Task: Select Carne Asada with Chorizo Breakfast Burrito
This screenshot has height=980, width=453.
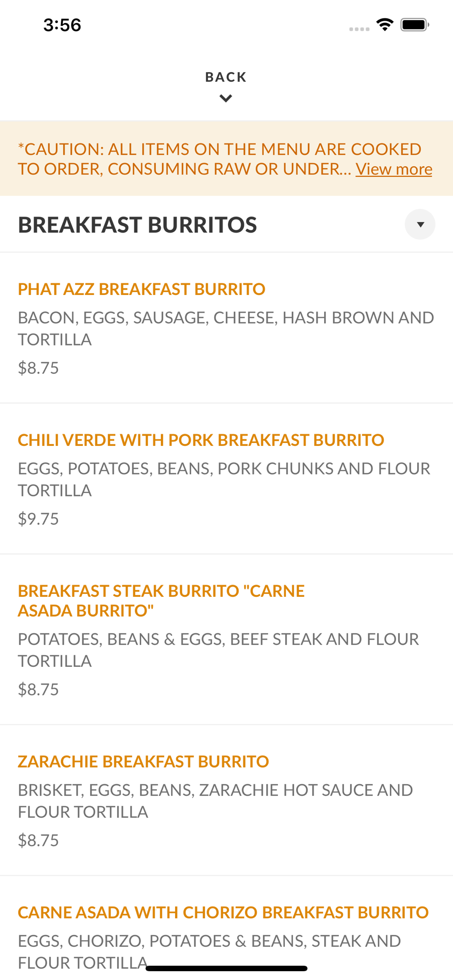Action: click(223, 912)
